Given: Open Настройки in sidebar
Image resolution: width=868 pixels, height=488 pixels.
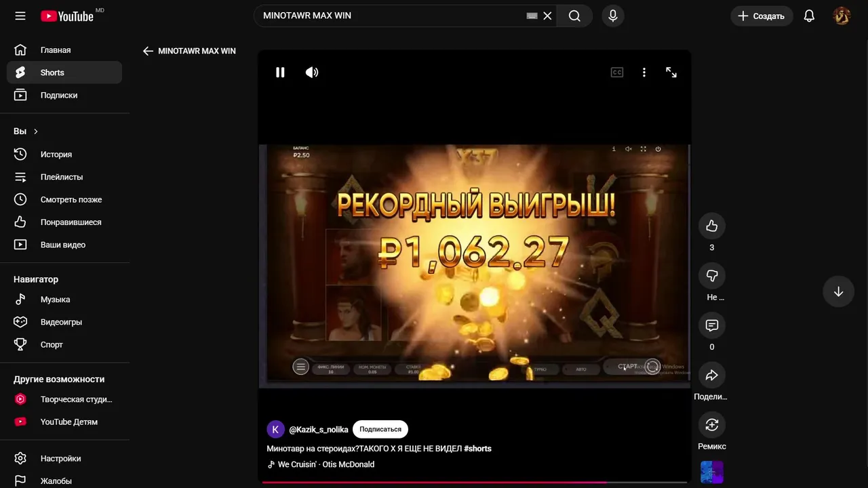Looking at the screenshot, I should tap(64, 458).
